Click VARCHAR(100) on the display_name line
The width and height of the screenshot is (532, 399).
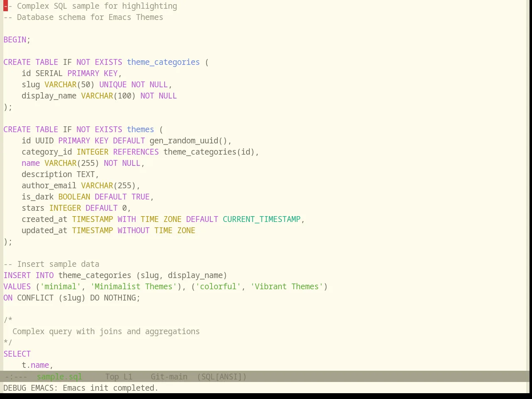coord(108,96)
